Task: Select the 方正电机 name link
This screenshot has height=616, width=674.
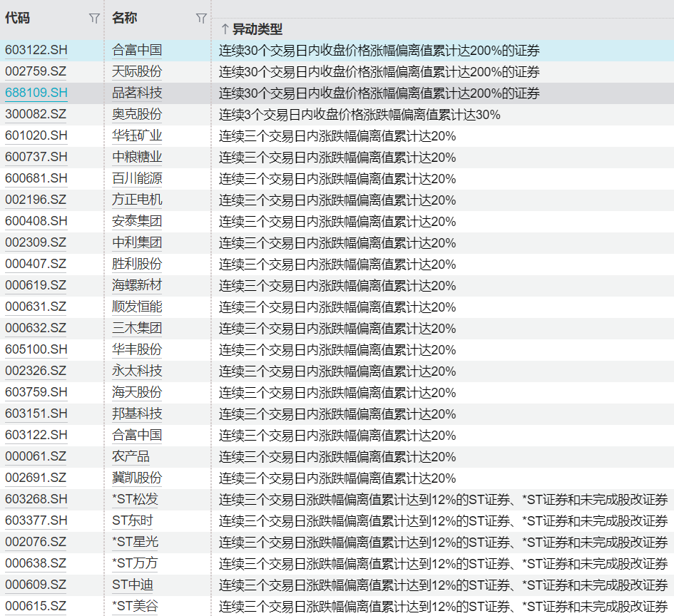Action: point(137,200)
